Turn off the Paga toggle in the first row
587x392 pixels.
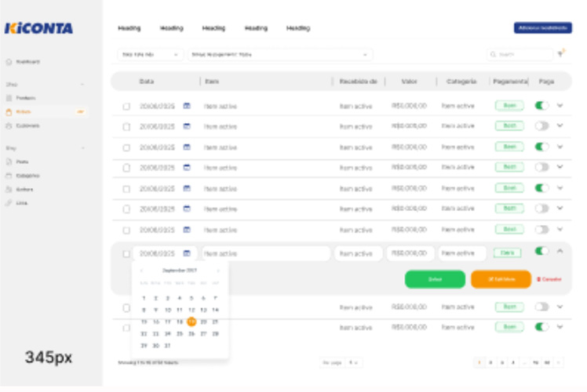click(541, 105)
